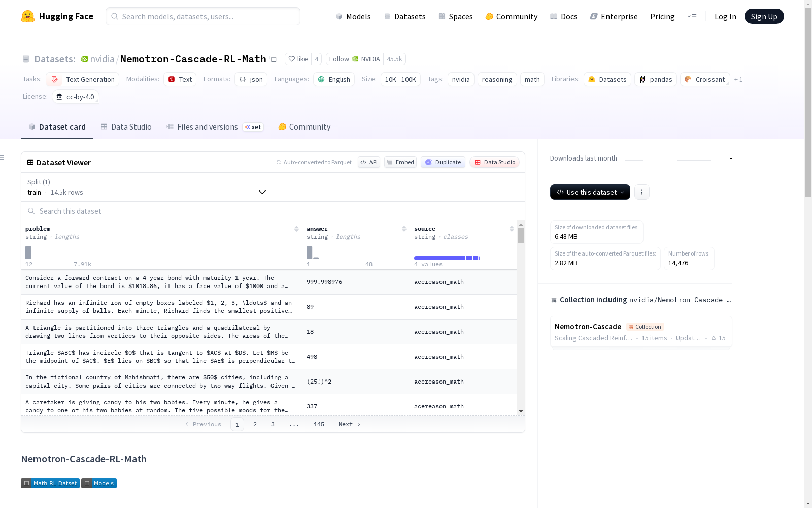Click the reasoning tag
The width and height of the screenshot is (812, 508).
pos(497,79)
